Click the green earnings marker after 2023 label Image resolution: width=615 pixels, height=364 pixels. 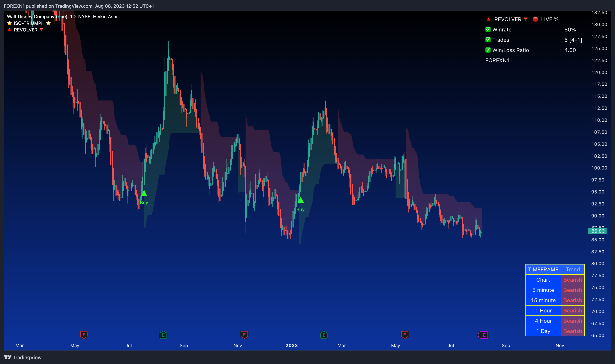point(324,334)
